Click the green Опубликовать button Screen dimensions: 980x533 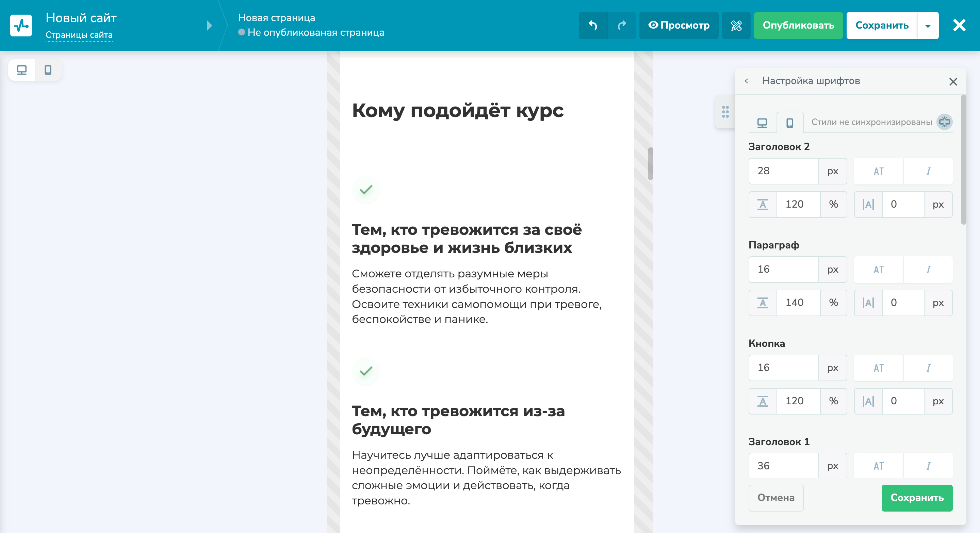click(798, 26)
